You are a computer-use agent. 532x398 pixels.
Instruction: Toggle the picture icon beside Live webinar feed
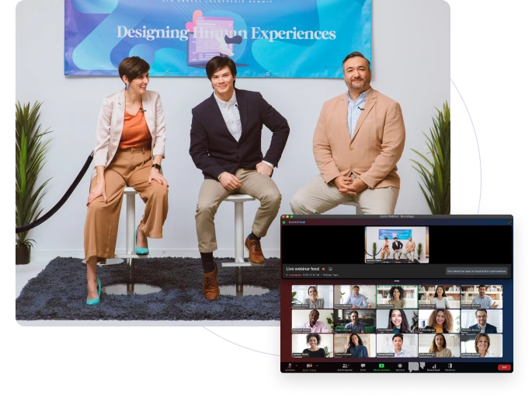(331, 269)
